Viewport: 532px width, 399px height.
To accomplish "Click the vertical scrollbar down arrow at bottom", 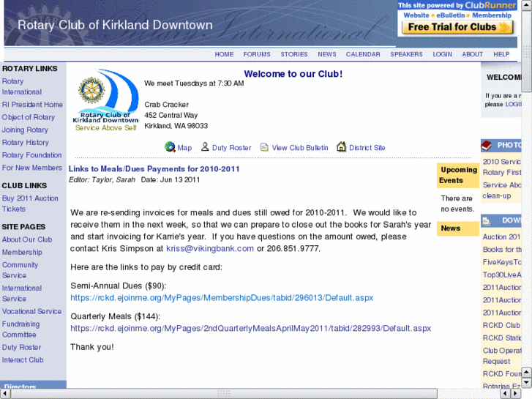I will coord(526,383).
